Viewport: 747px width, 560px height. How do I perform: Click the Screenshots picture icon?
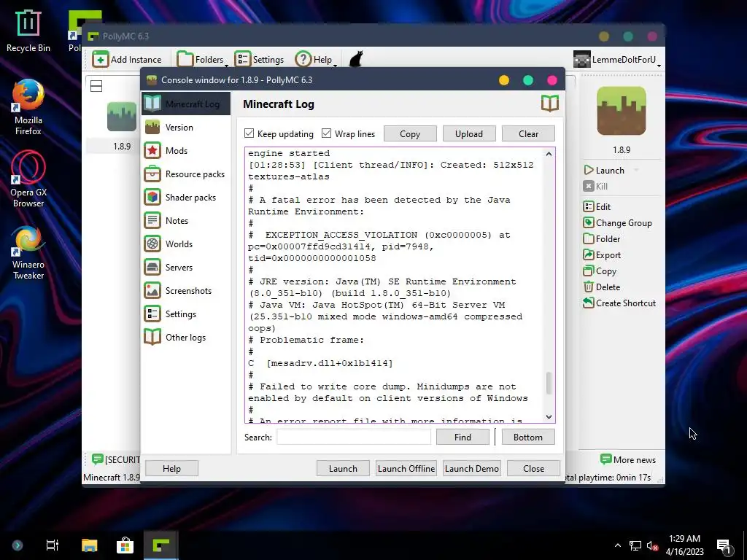pyautogui.click(x=152, y=290)
